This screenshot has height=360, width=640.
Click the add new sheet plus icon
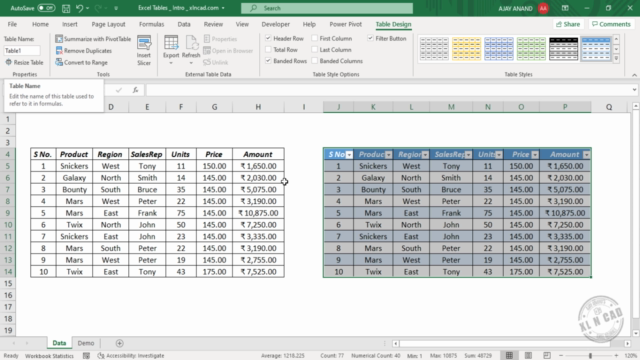119,343
